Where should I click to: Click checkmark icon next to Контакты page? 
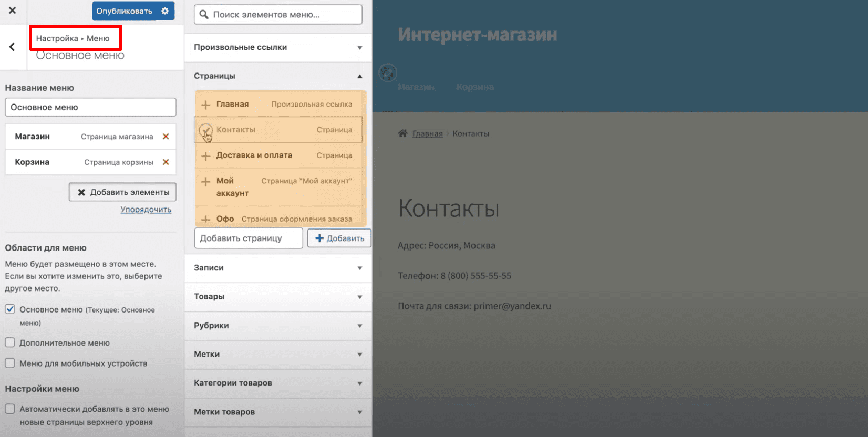click(x=205, y=130)
